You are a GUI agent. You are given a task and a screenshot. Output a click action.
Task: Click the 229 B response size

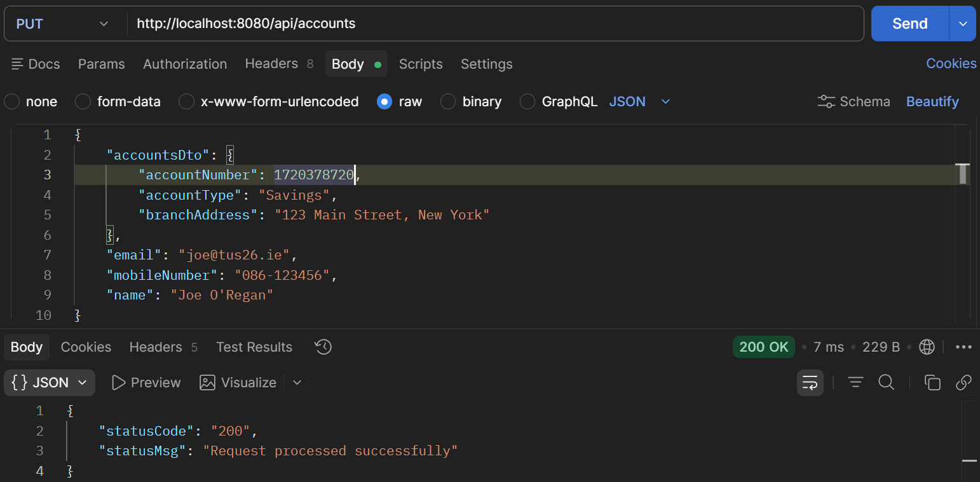tap(881, 347)
